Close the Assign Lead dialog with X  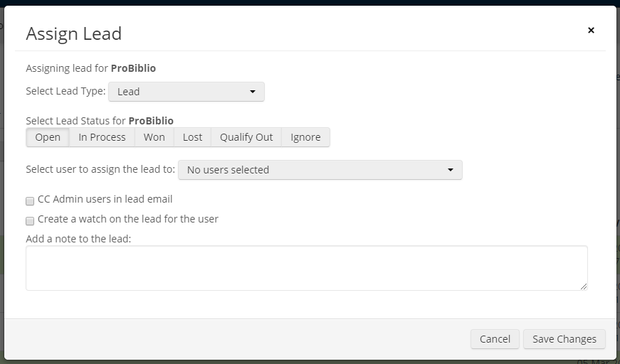[x=591, y=31]
